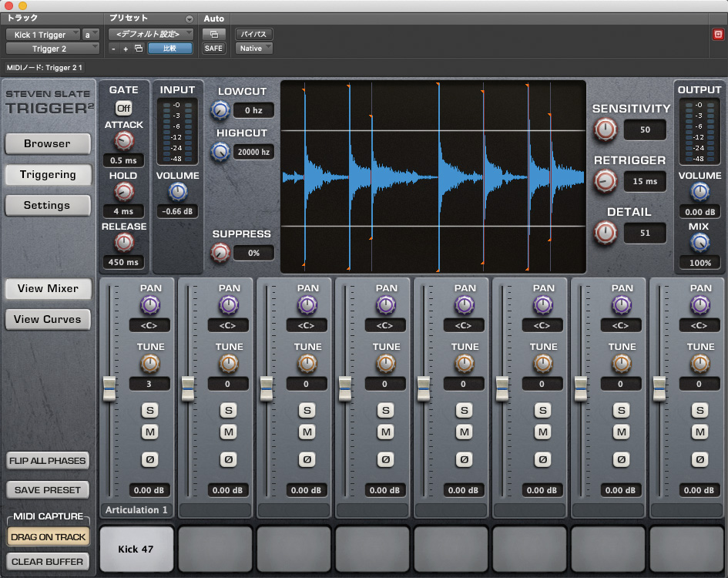The image size is (728, 578).
Task: Click the waveform trigger display
Action: (433, 176)
